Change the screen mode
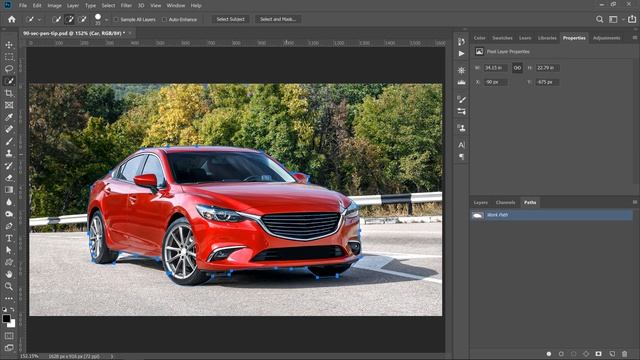 point(9,348)
